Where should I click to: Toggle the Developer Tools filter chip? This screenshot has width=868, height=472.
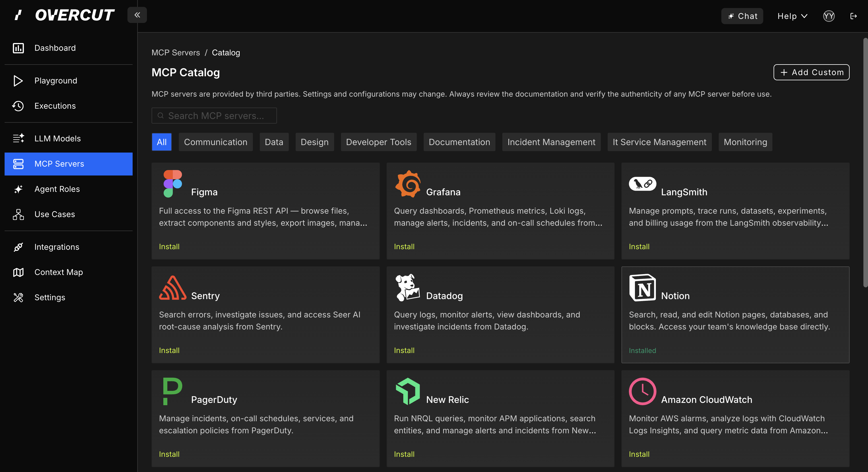[x=378, y=142]
